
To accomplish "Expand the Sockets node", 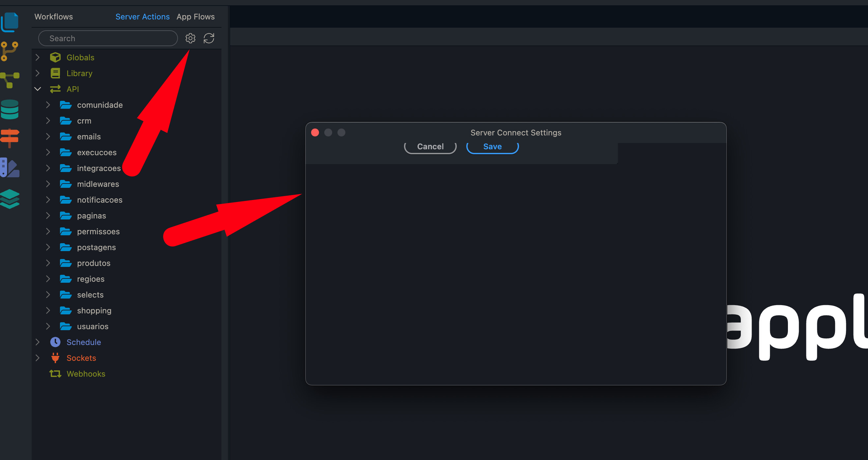I will (x=38, y=358).
